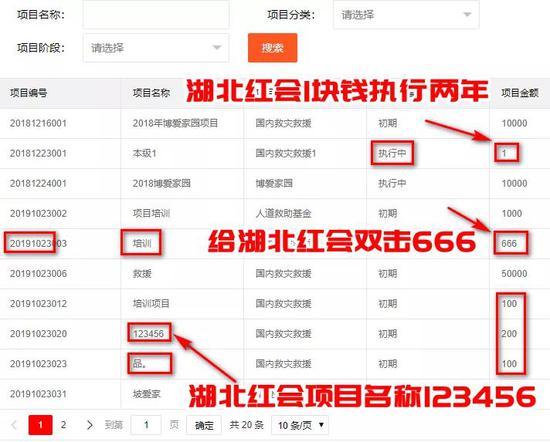Go to next page arrow
The image size is (550, 442).
tap(90, 425)
